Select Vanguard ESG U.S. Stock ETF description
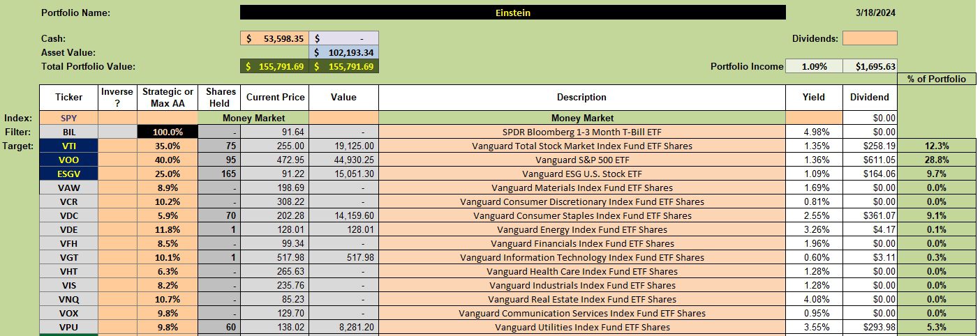Image resolution: width=980 pixels, height=336 pixels. 581,174
